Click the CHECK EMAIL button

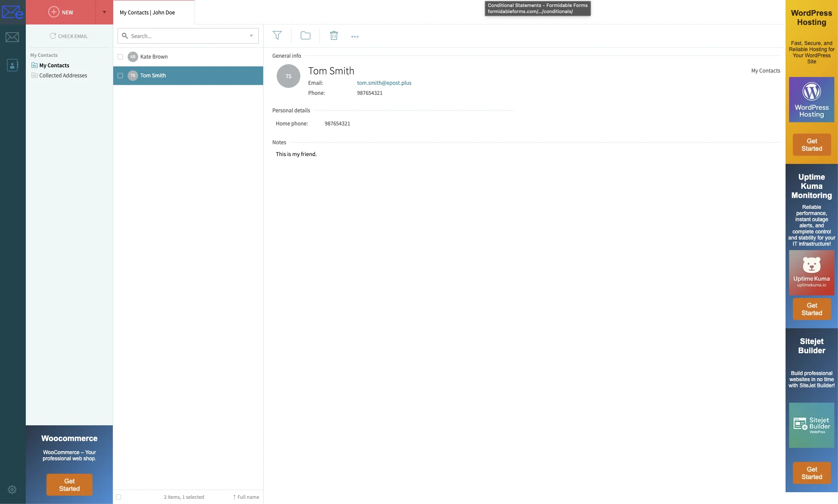click(x=69, y=36)
